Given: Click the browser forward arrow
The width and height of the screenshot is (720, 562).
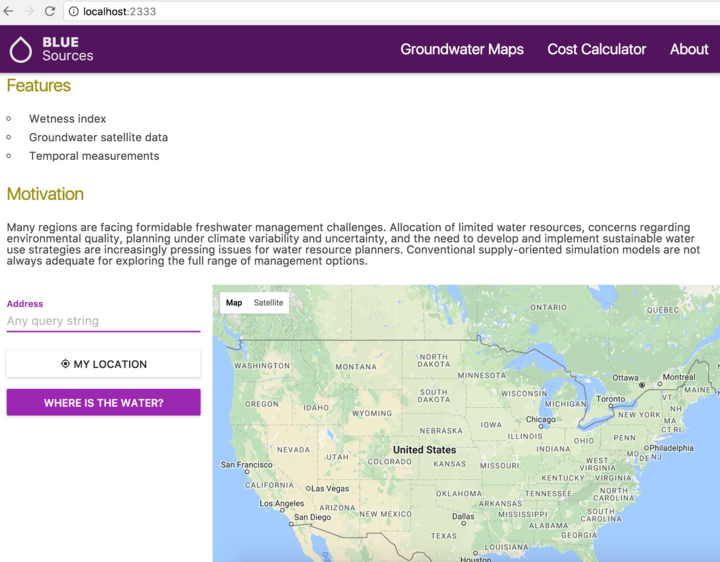Looking at the screenshot, I should [29, 11].
